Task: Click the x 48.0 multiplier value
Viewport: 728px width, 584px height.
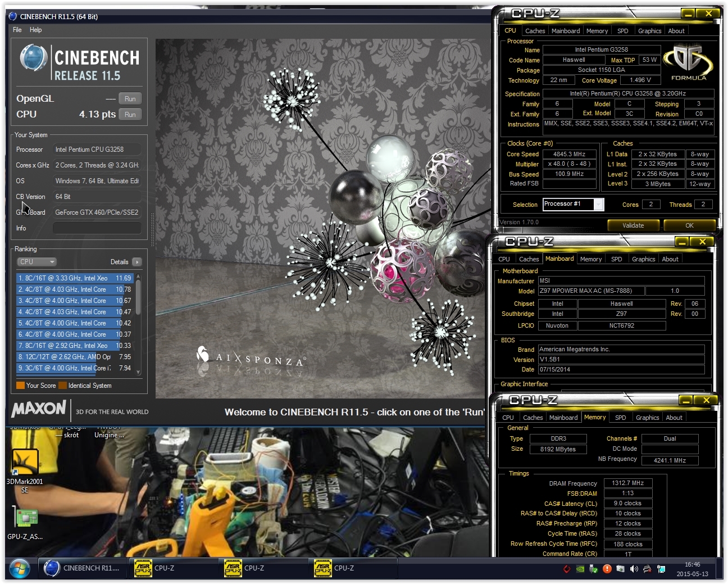Action: tap(569, 164)
